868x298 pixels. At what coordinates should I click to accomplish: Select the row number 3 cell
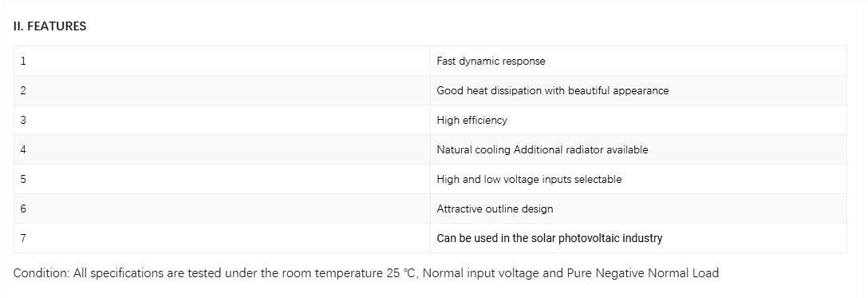click(x=222, y=120)
